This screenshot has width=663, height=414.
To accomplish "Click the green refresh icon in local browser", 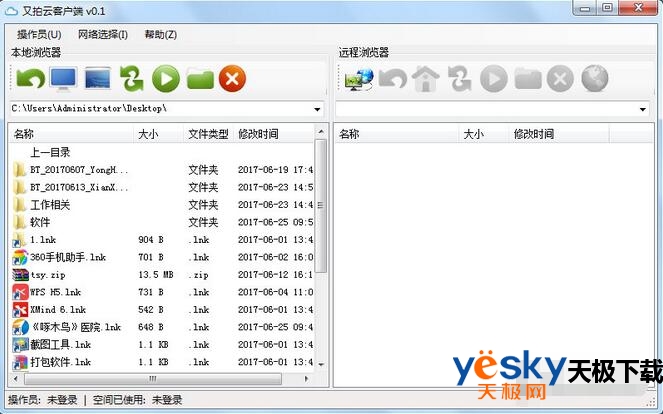I will (131, 78).
